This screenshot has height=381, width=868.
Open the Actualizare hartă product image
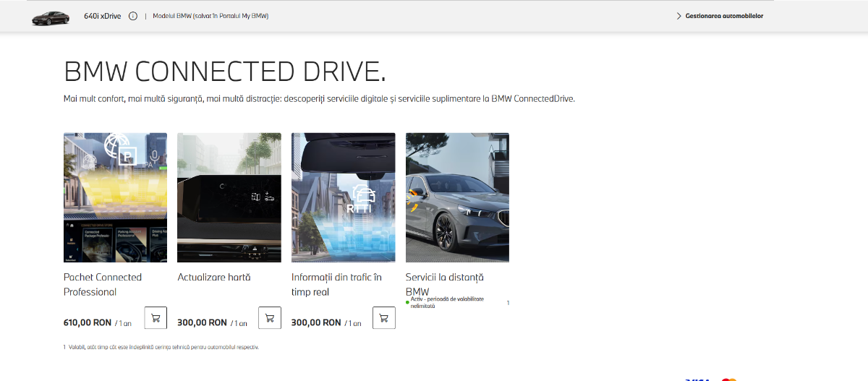(229, 197)
